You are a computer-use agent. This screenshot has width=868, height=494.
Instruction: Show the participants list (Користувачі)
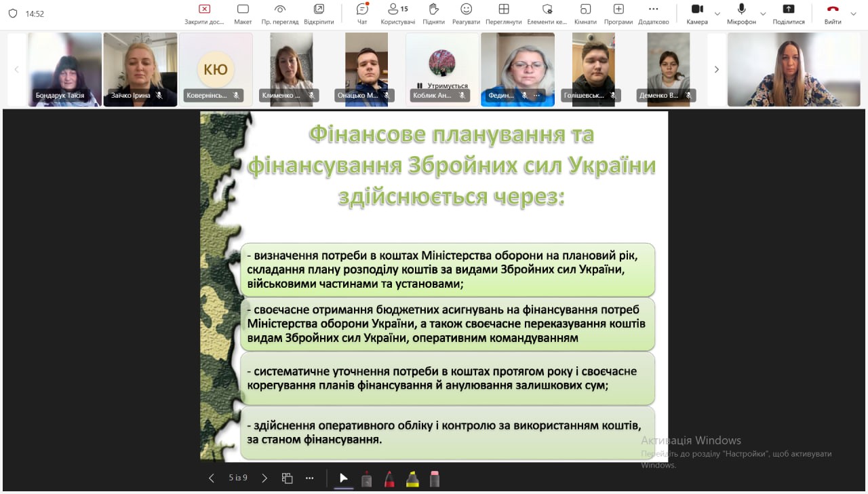pyautogui.click(x=397, y=14)
